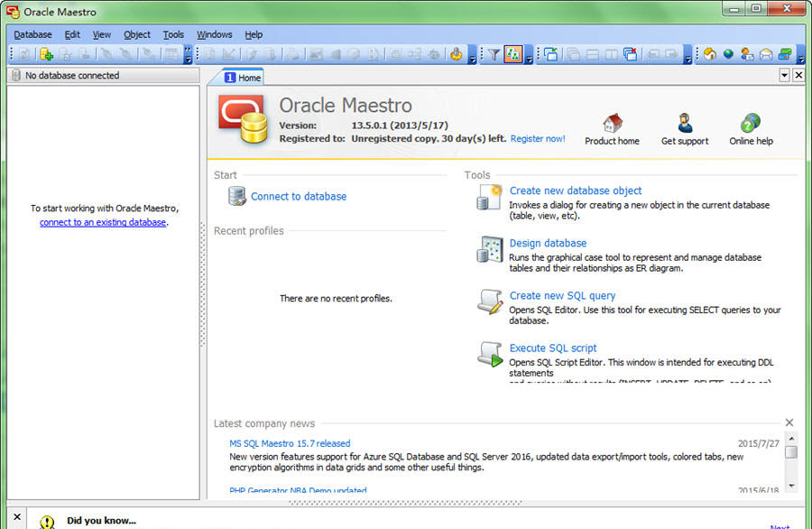Open overflow arrow after the credit card icon
The image size is (812, 529).
coord(800,54)
